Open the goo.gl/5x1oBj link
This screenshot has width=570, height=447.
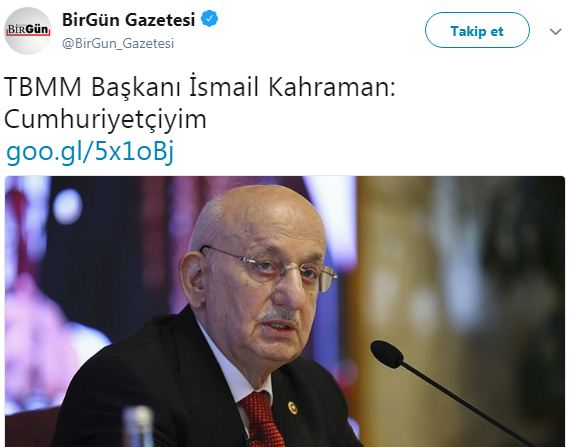(x=90, y=150)
